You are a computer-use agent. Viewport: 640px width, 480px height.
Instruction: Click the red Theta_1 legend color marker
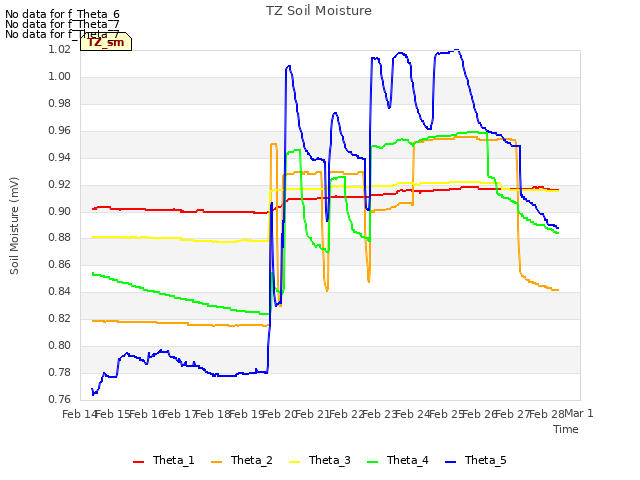pos(139,462)
